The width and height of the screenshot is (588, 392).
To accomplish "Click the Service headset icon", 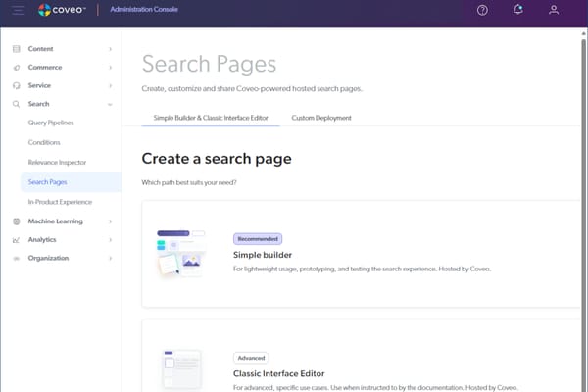I will (16, 85).
